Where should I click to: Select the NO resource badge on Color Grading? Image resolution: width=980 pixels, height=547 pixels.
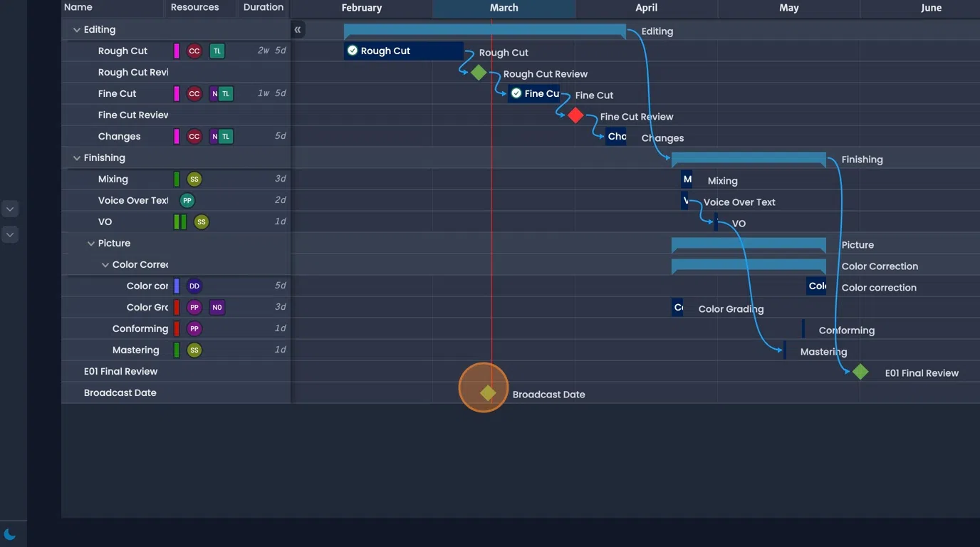coord(217,307)
